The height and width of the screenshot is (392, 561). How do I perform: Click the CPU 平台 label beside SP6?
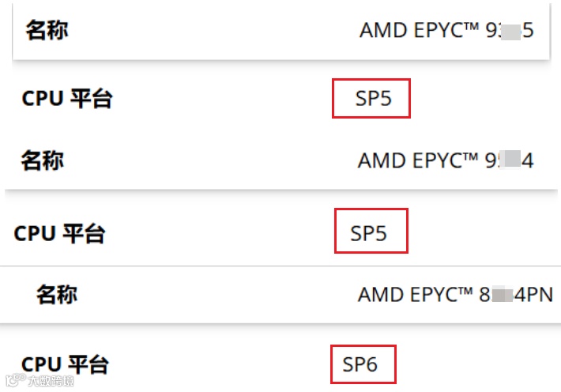65,364
